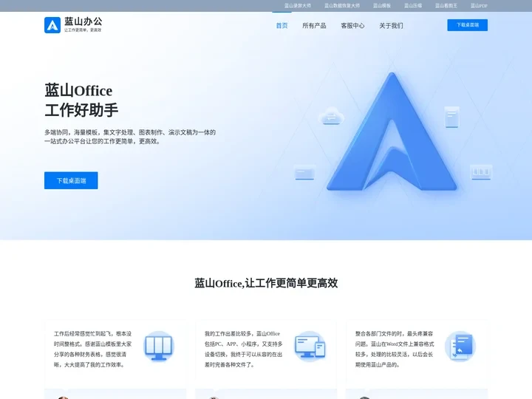Screen dimensions: 532x399
Task: Open the 所有产品 navigation item
Action: pos(314,25)
